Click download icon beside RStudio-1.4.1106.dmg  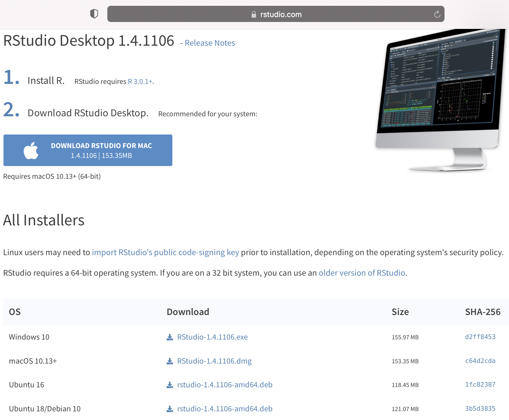coord(170,361)
